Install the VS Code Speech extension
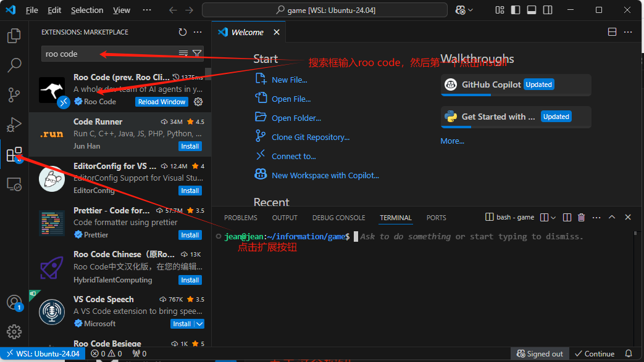The image size is (644, 362). (182, 324)
